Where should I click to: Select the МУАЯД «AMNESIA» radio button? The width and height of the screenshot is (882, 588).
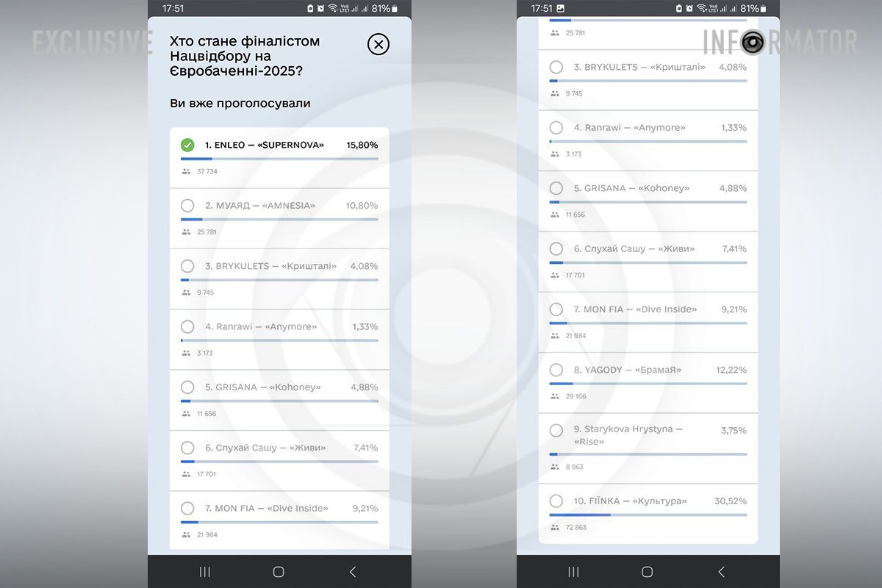click(187, 206)
